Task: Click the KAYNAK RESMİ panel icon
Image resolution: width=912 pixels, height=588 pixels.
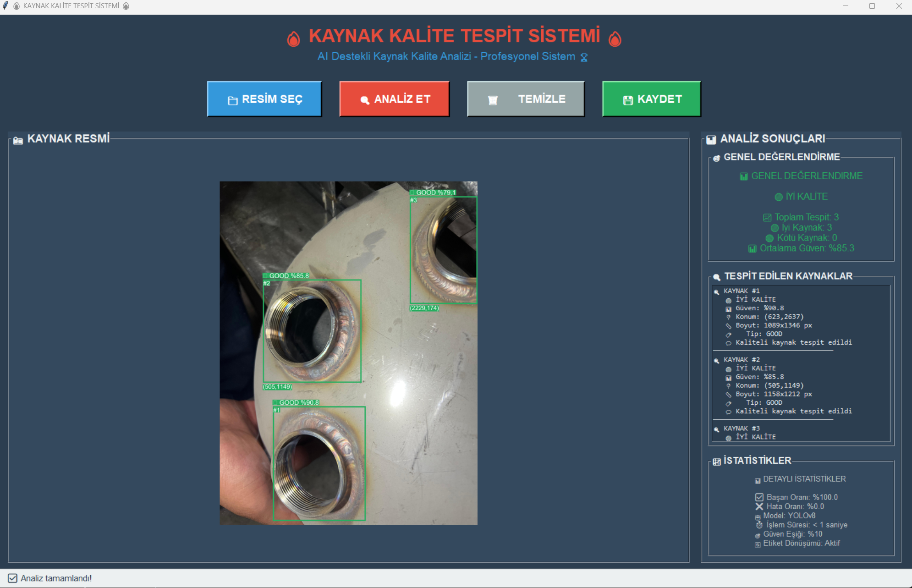Action: [x=18, y=140]
